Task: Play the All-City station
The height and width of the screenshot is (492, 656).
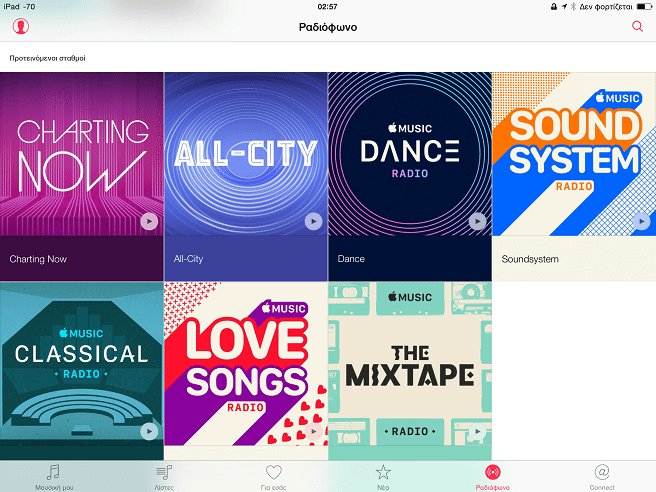Action: [x=313, y=221]
